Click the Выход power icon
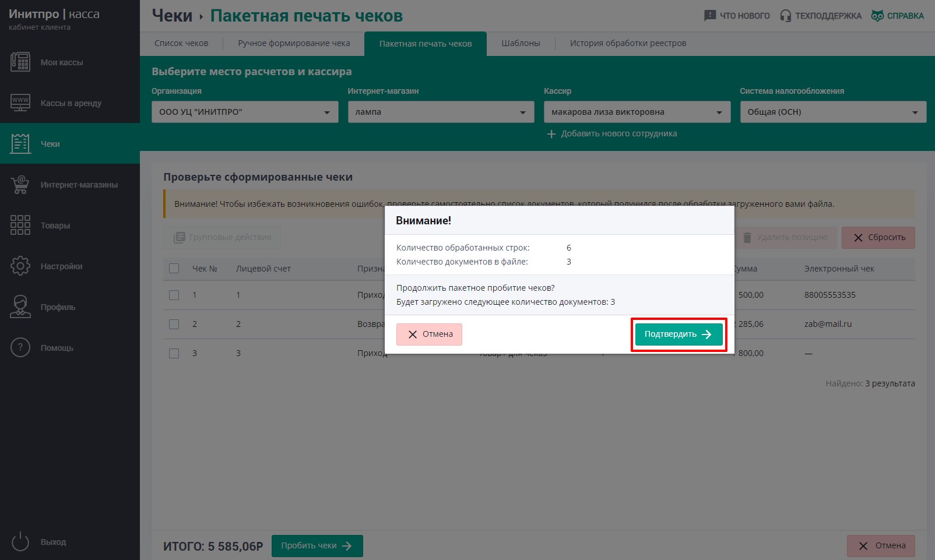 coord(20,541)
